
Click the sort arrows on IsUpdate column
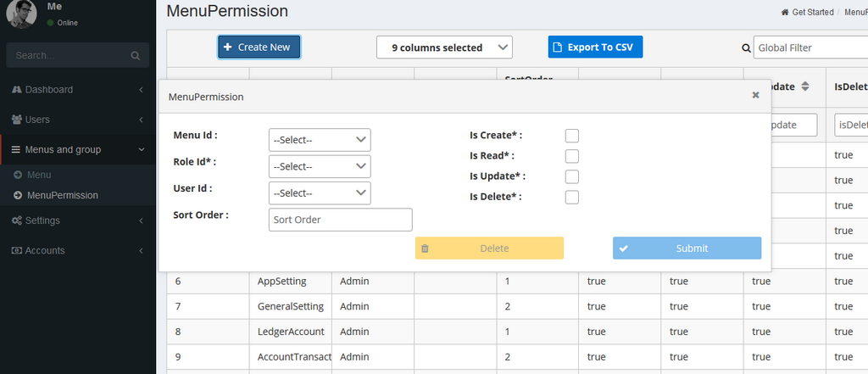coord(805,87)
